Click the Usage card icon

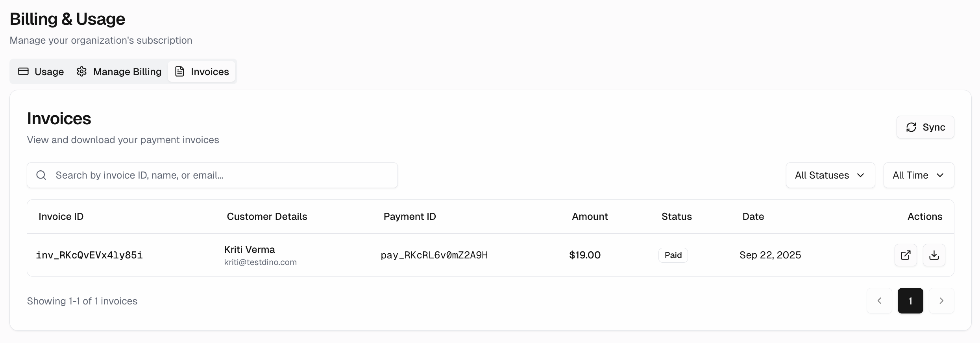[x=24, y=72]
